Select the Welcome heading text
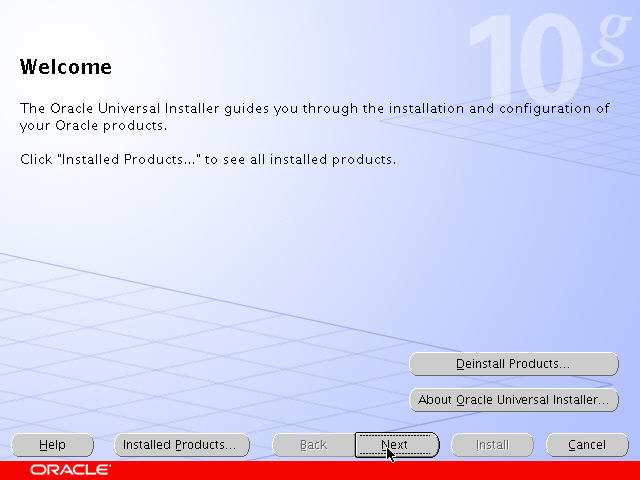Viewport: 640px width, 480px height. coord(66,67)
